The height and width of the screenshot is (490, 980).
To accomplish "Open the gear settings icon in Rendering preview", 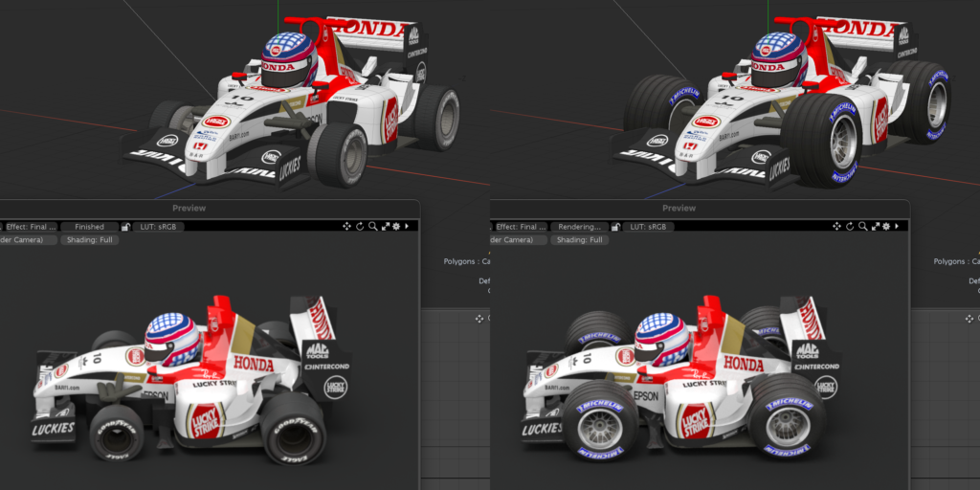I will coord(885,226).
